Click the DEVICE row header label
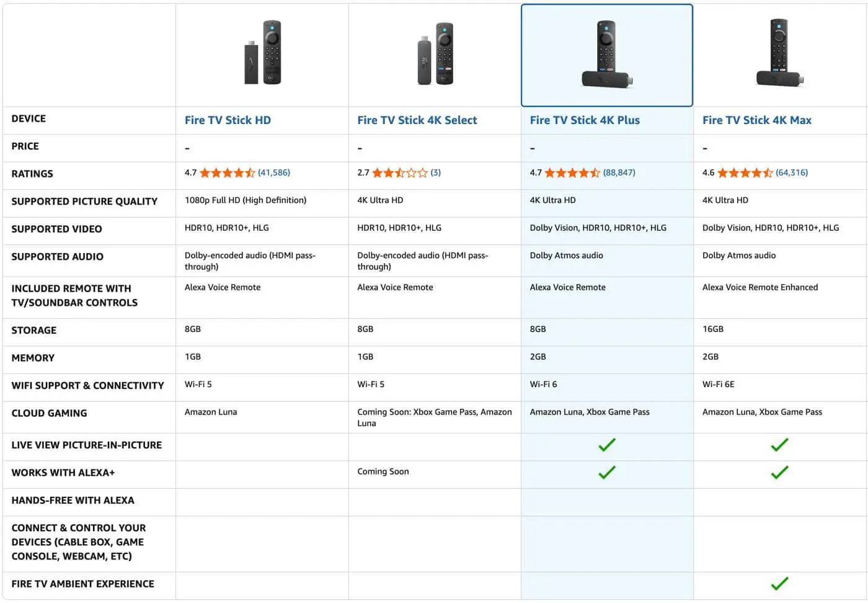Viewport: 868px width, 603px height. coord(28,118)
